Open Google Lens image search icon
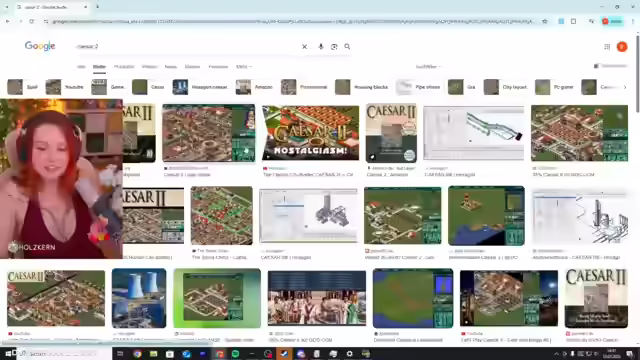This screenshot has width=640, height=360. click(x=334, y=47)
